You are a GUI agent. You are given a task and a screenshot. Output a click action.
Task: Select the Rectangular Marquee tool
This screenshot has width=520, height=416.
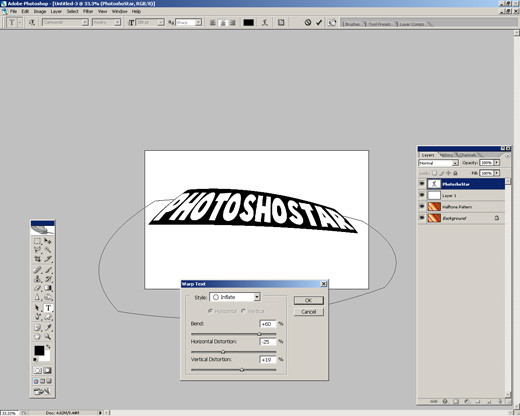pos(37,241)
